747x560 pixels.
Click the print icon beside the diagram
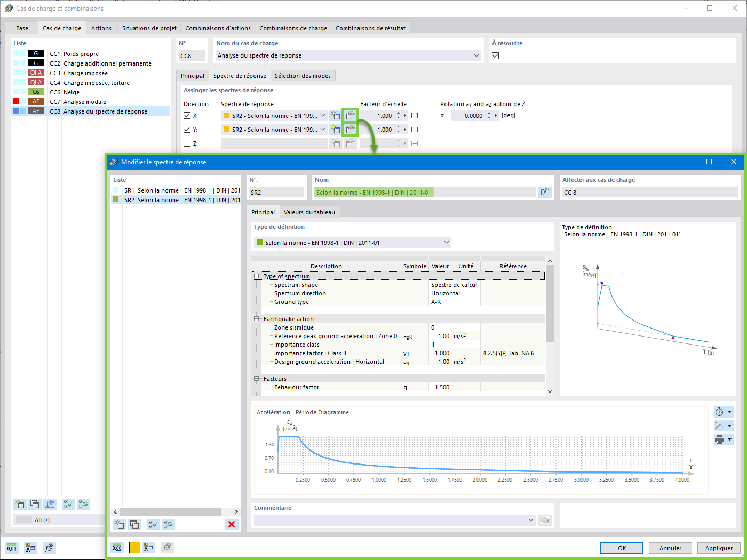coord(719,439)
